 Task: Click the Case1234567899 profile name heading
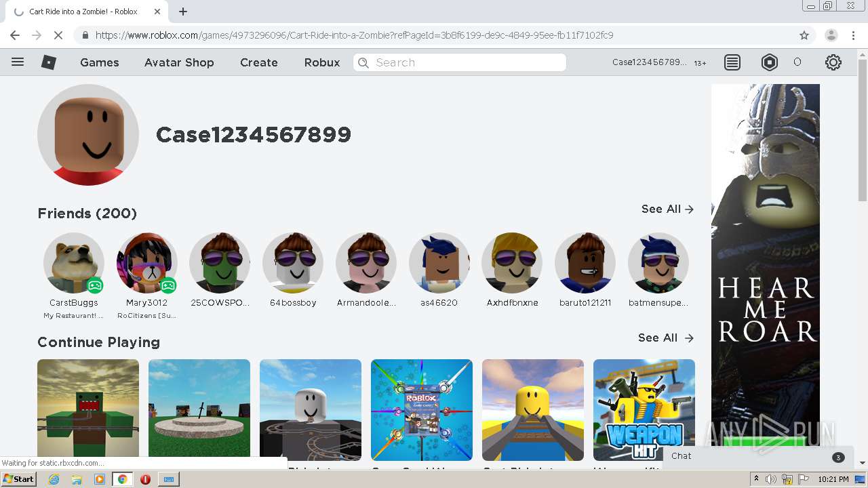pos(254,135)
